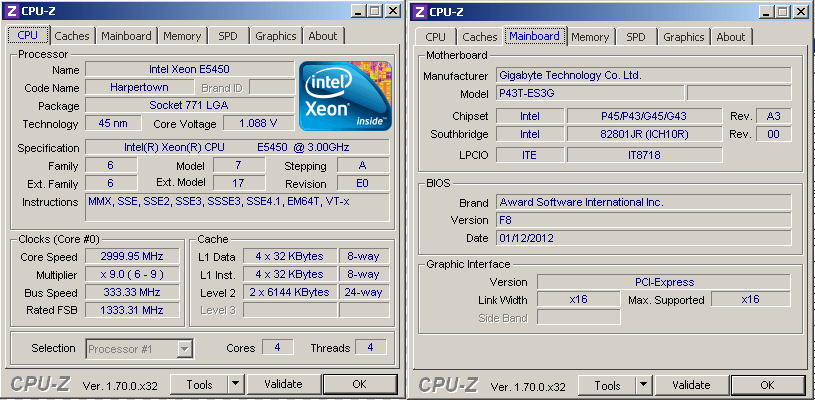Click the 1.088 V core voltage value
This screenshot has height=400, width=815.
tap(258, 123)
